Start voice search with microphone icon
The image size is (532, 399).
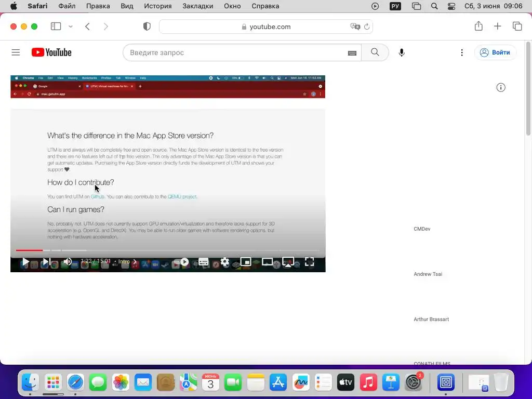click(x=402, y=52)
